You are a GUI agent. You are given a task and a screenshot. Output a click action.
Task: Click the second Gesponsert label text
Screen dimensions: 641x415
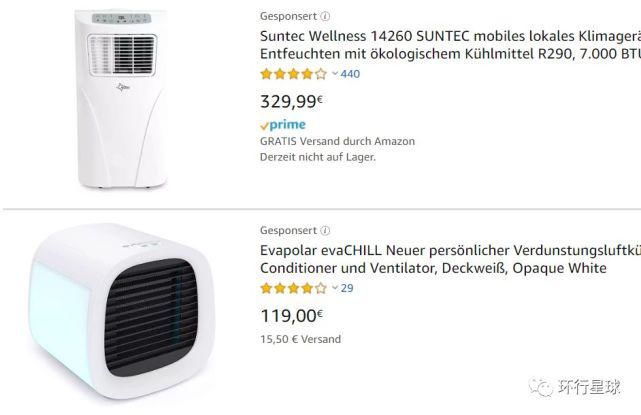coord(289,231)
